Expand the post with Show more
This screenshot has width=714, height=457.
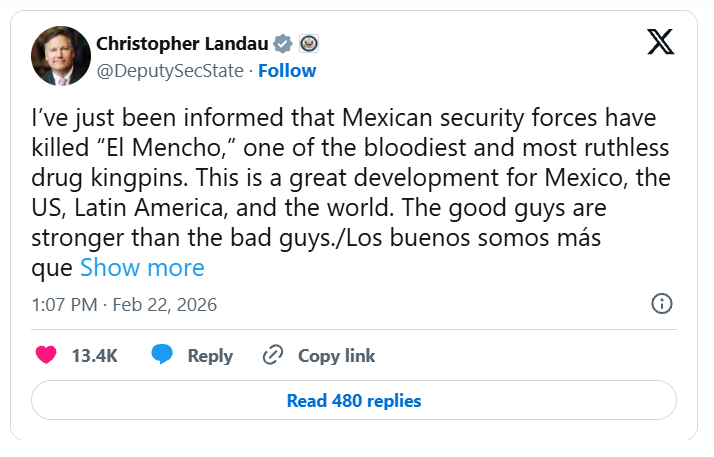click(x=142, y=267)
